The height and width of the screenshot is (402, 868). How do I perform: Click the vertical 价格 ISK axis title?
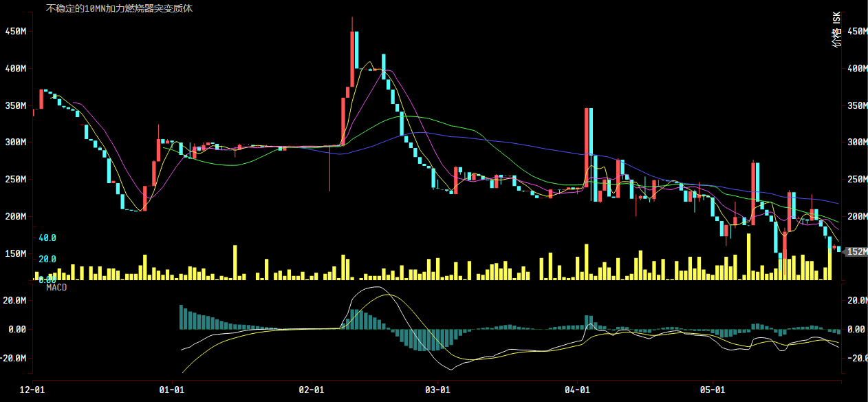pos(836,30)
